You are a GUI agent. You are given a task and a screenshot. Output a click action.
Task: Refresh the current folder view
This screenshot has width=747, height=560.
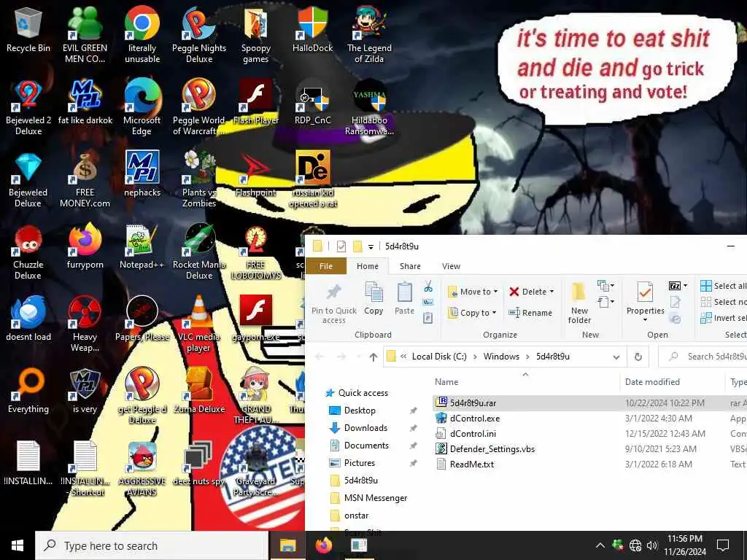638,357
